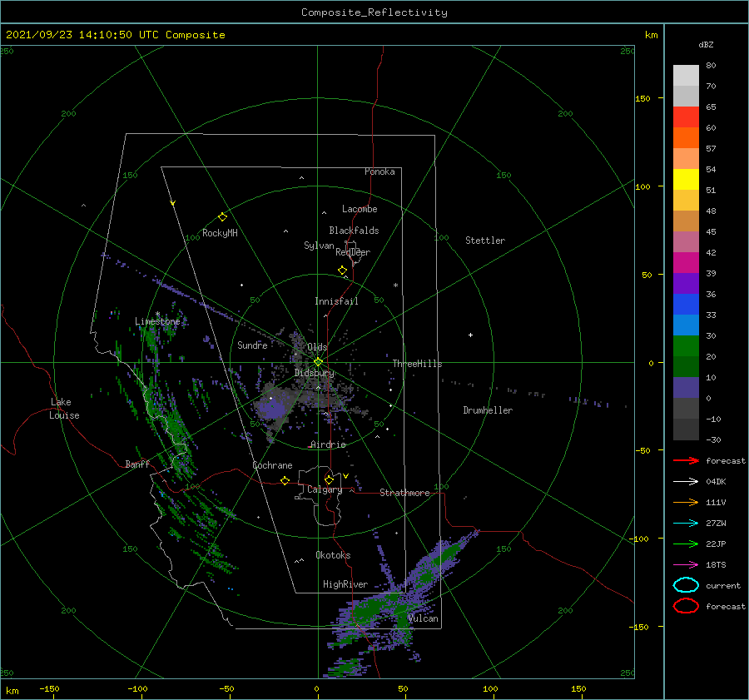
Task: Click the ThreeHills label
Action: [x=417, y=364]
